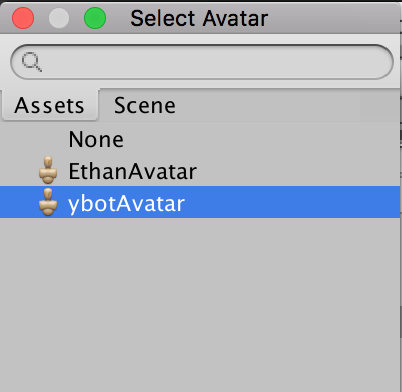This screenshot has height=392, width=402.
Task: Click the magnifying glass search icon
Action: (x=32, y=62)
